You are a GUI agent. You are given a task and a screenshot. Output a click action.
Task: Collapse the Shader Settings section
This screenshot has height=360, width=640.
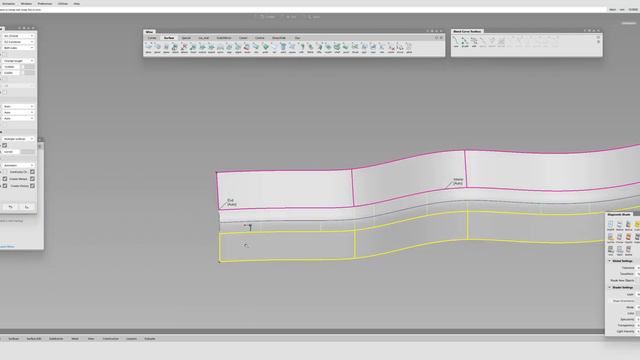point(610,287)
